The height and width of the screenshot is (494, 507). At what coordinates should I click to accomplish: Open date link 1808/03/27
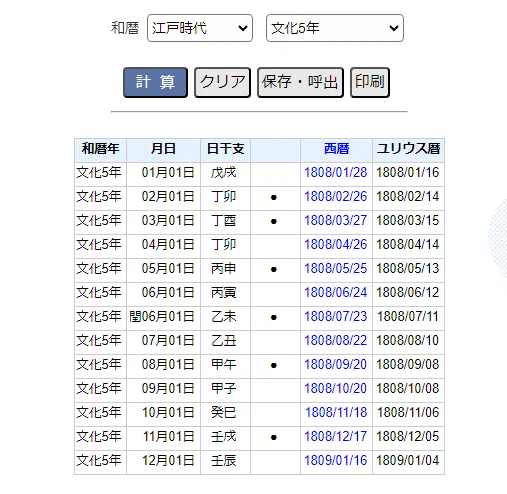[x=336, y=220]
